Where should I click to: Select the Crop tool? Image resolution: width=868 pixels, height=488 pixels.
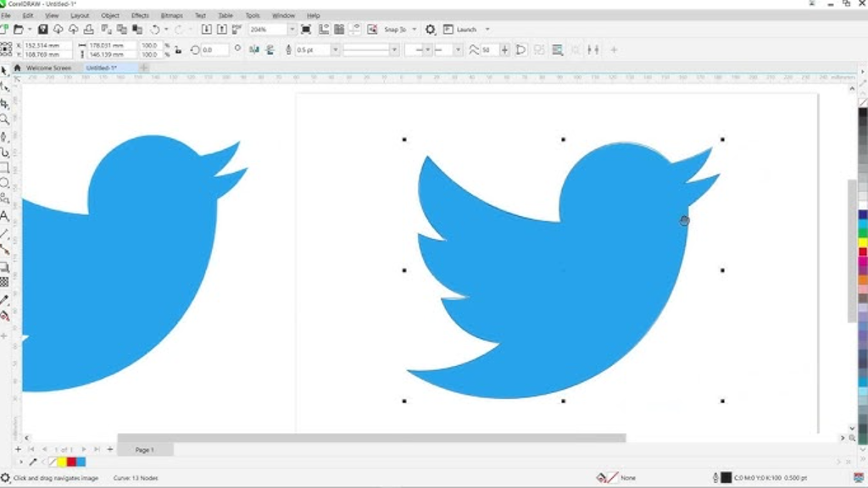tap(4, 103)
